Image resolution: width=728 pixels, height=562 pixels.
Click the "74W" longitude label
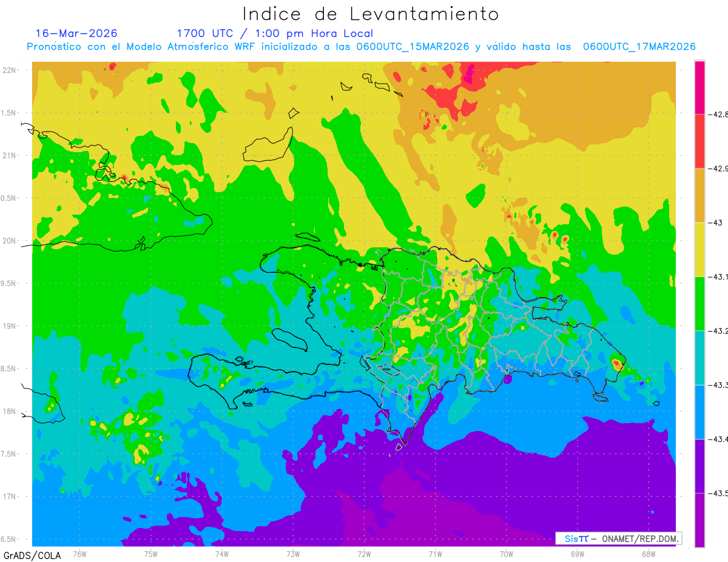(x=222, y=554)
